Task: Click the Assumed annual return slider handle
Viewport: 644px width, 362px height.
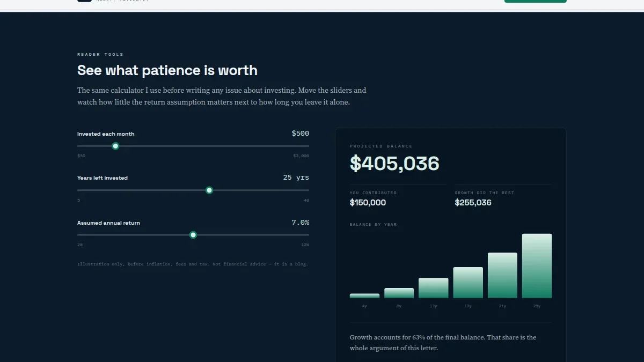Action: [x=193, y=235]
